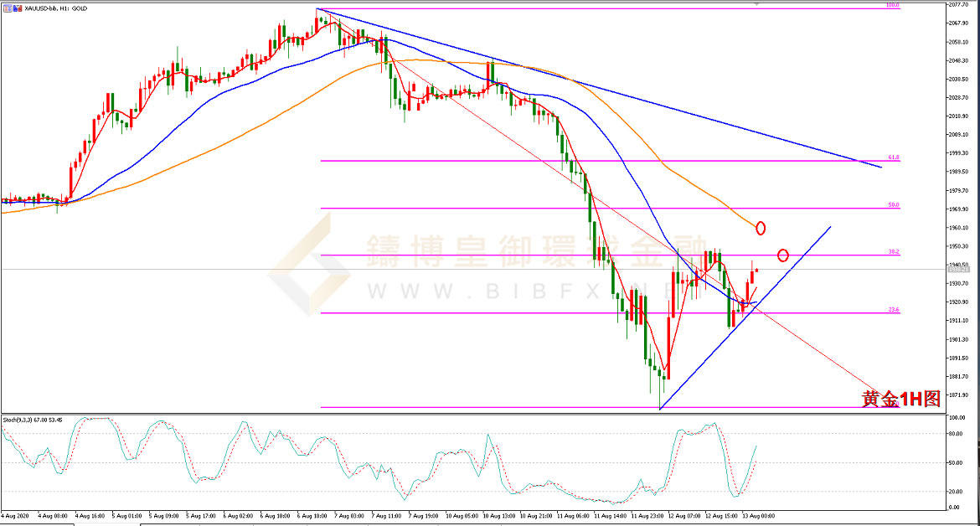Viewport: 980px width, 526px height.
Task: Click the chart title "XAUUSD-bb, H1: GOLD"
Action: (55, 8)
